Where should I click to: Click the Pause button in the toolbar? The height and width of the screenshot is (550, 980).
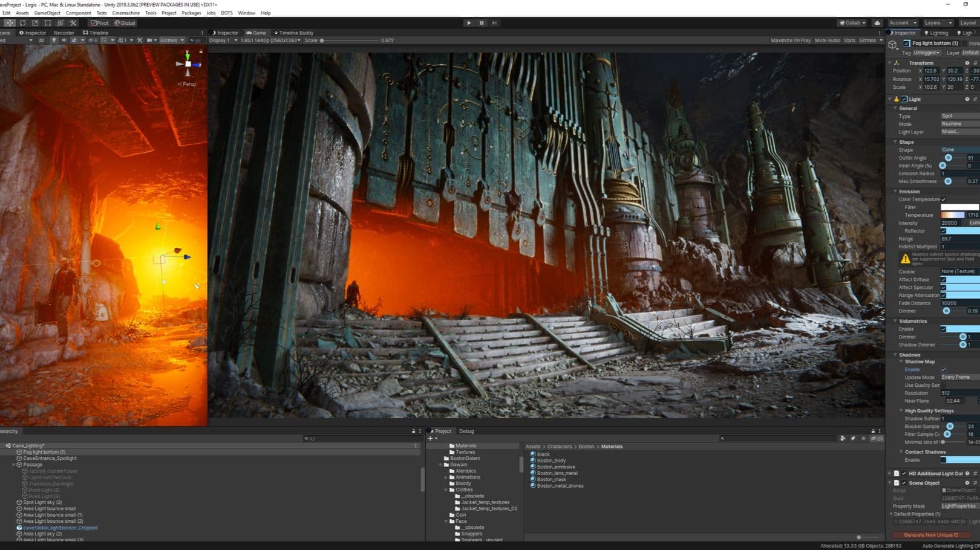tap(482, 23)
